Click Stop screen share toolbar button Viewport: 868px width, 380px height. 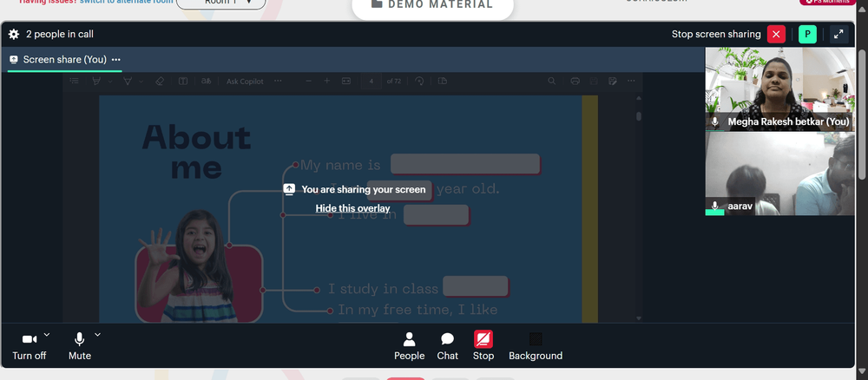coord(483,347)
